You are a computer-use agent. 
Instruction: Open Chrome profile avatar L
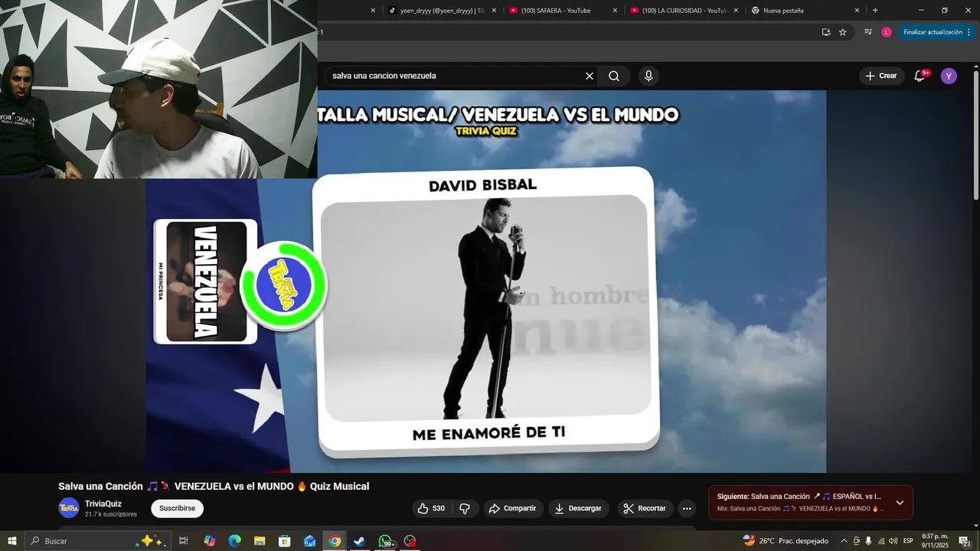tap(887, 32)
